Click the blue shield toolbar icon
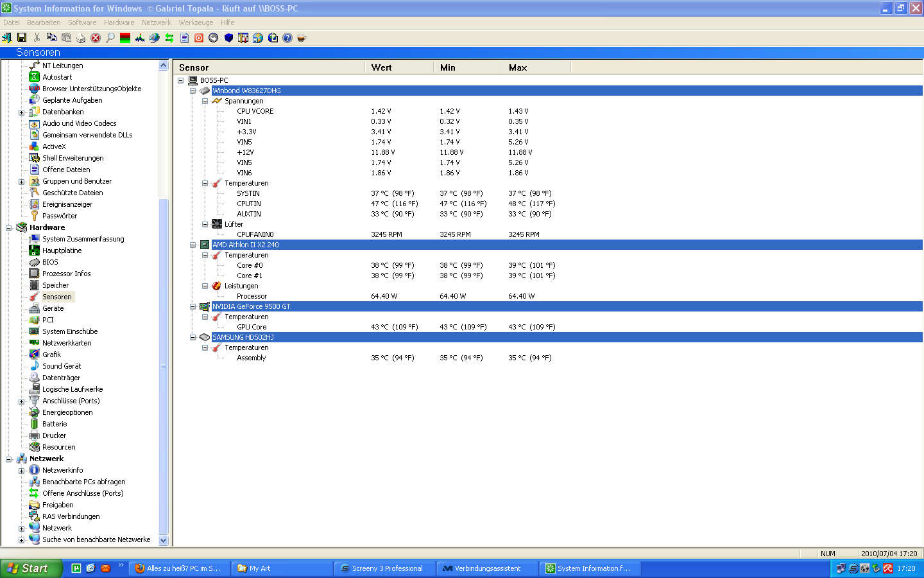 coord(228,38)
